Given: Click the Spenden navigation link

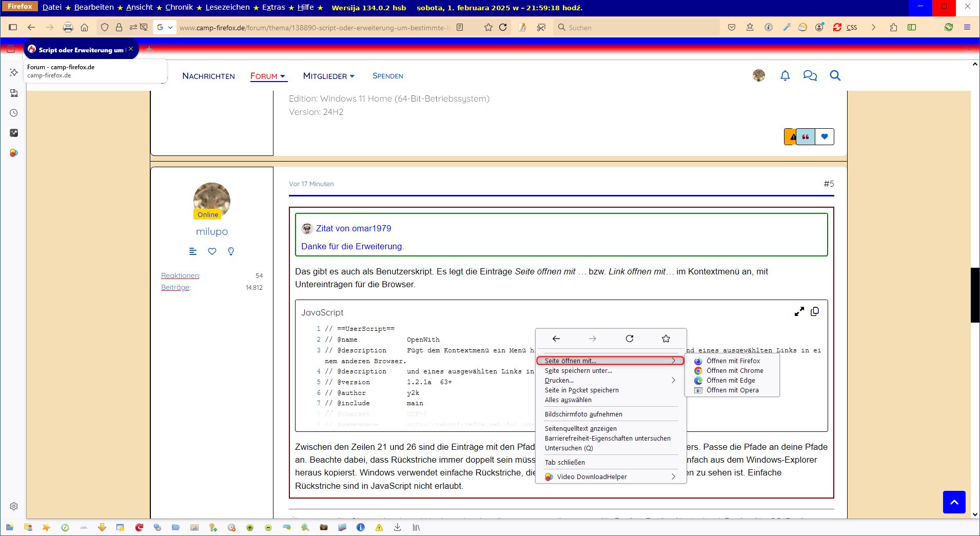Looking at the screenshot, I should 387,76.
